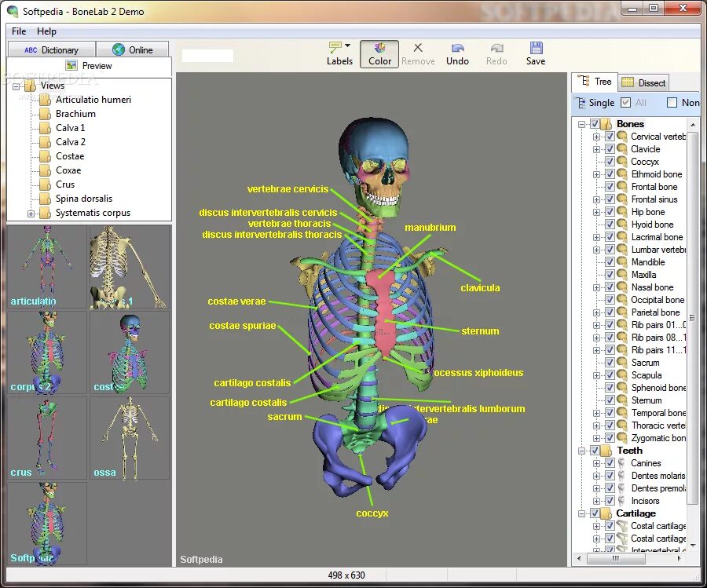Screen dimensions: 707x588
Task: Click the coccyx label in viewport
Action: pos(372,513)
